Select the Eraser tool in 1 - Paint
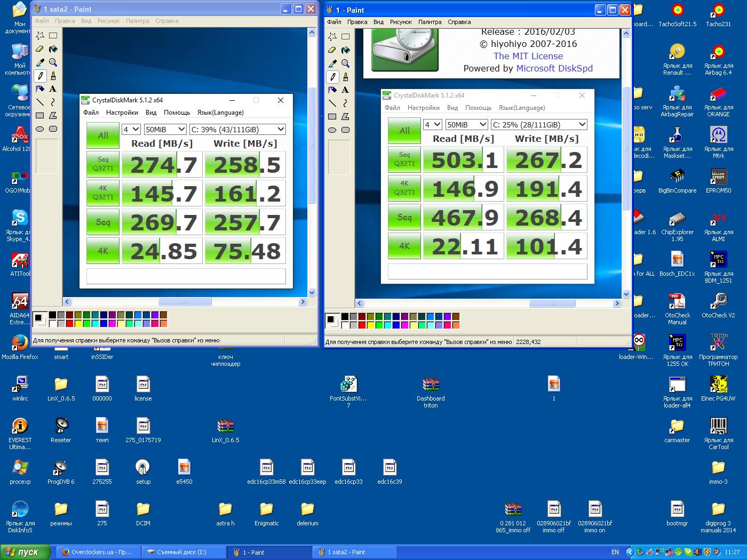Screen dimensions: 747x560 332,50
